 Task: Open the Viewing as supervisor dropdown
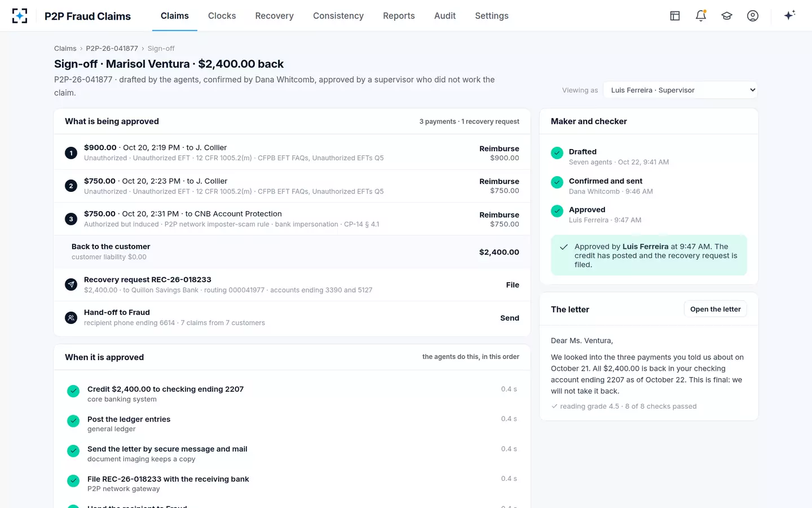(681, 90)
